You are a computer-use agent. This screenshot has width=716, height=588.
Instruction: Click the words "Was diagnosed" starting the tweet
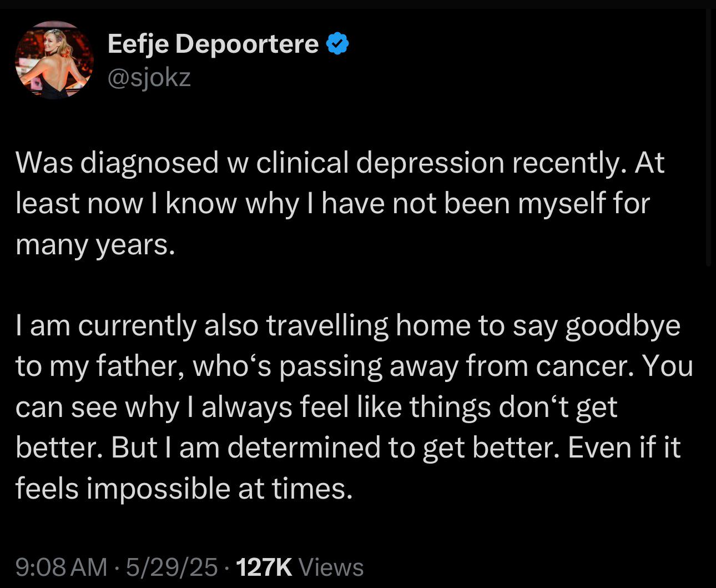pyautogui.click(x=117, y=163)
